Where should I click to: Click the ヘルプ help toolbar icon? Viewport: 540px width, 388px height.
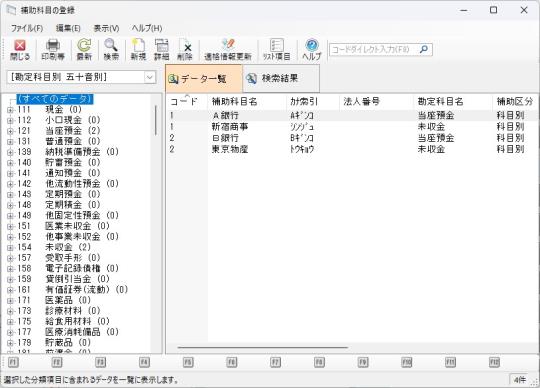point(312,50)
